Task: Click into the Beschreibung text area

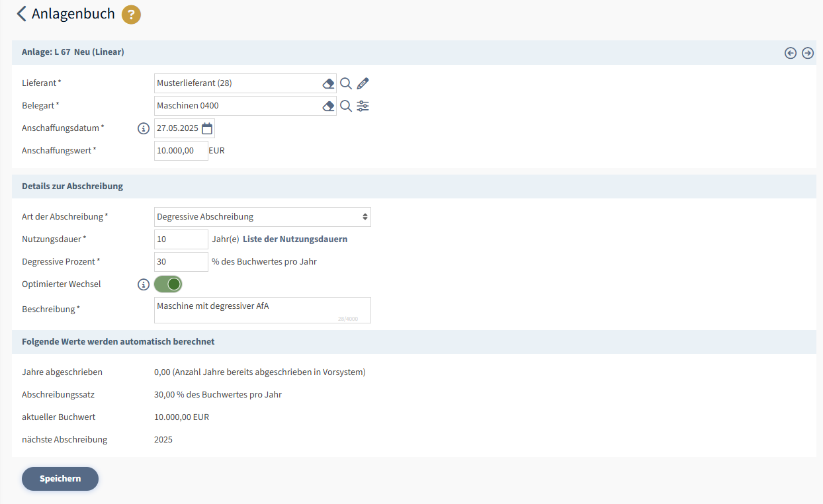Action: coord(262,310)
